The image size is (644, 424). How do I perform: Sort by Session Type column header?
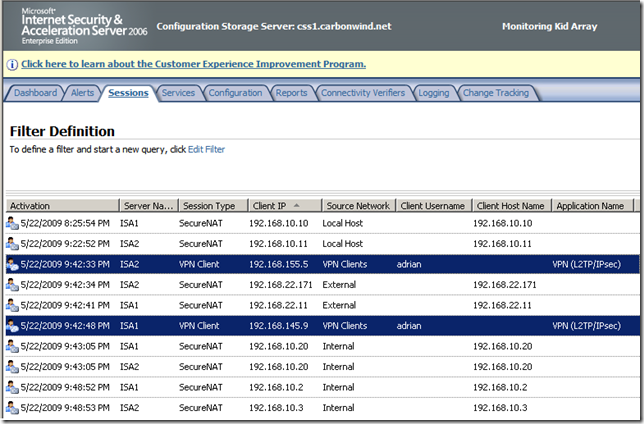pos(213,205)
